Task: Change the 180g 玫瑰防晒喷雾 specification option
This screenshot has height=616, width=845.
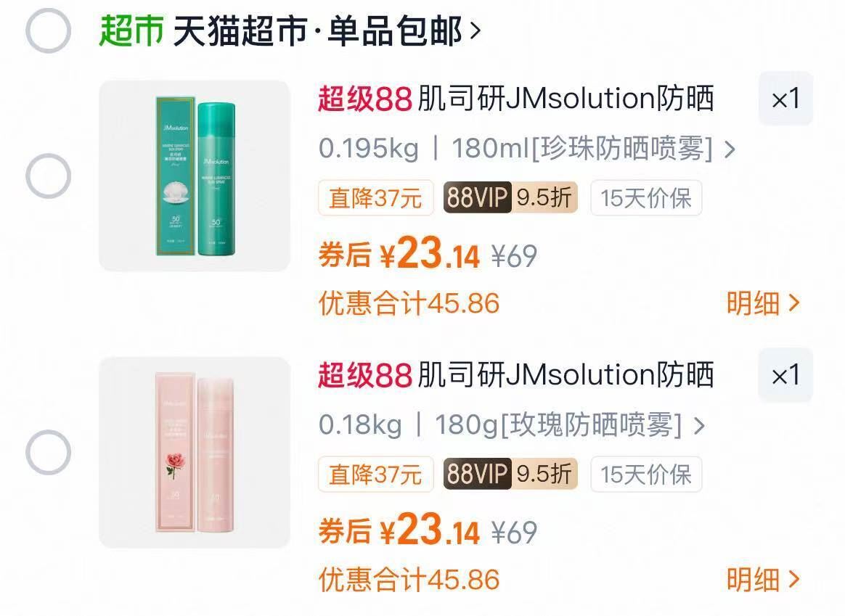Action: (x=511, y=425)
